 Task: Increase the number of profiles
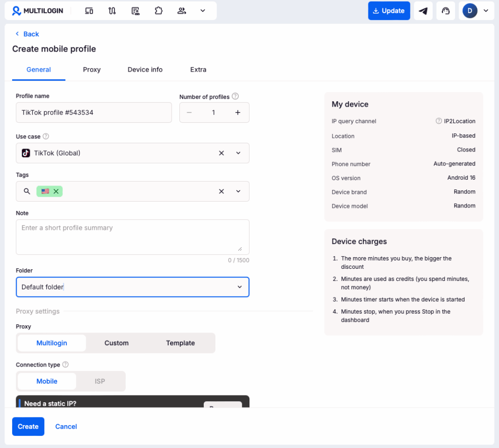tap(238, 112)
